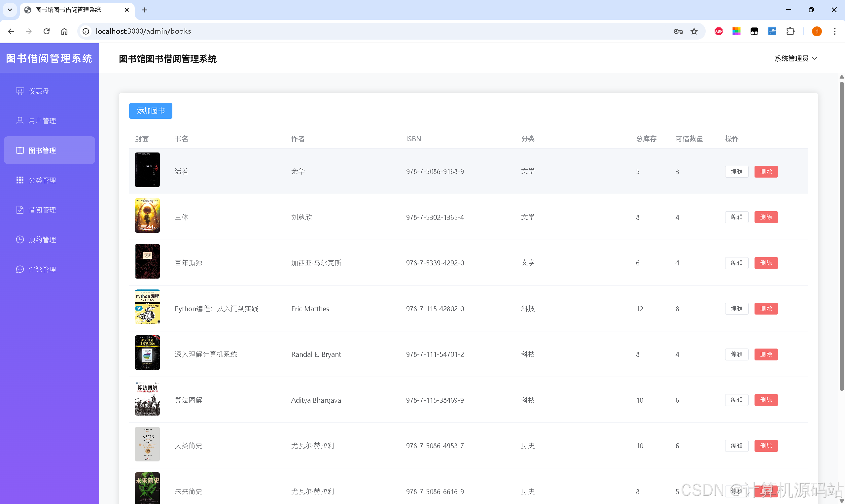Click the Python编程 book cover thumbnail
The width and height of the screenshot is (845, 504).
tap(147, 307)
